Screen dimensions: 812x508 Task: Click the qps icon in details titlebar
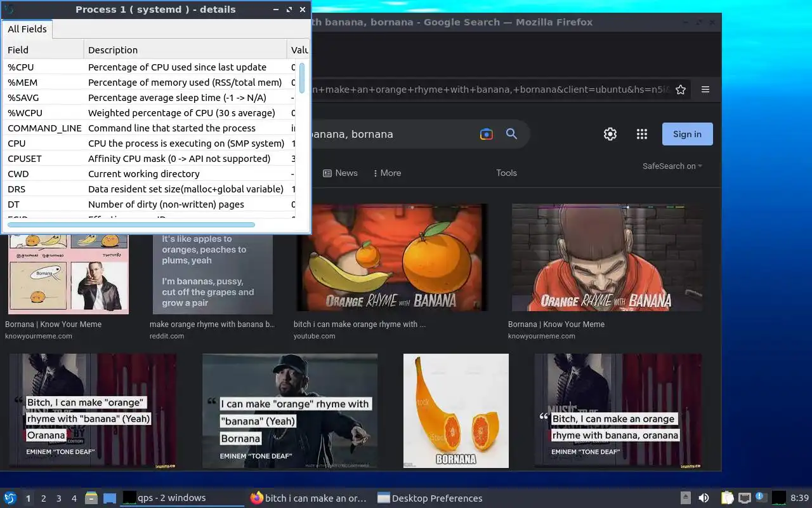9,10
